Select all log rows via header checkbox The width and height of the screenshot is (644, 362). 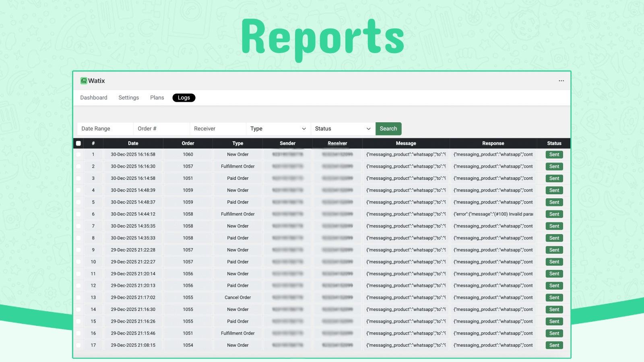[78, 143]
